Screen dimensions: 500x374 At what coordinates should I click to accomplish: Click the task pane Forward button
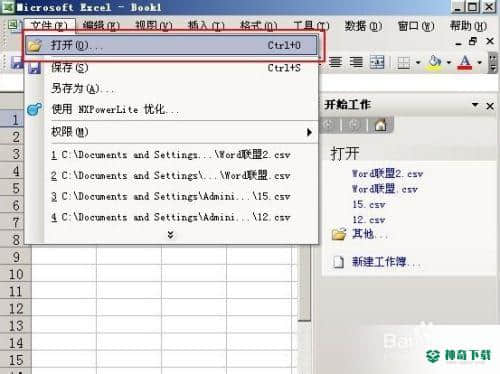[354, 125]
